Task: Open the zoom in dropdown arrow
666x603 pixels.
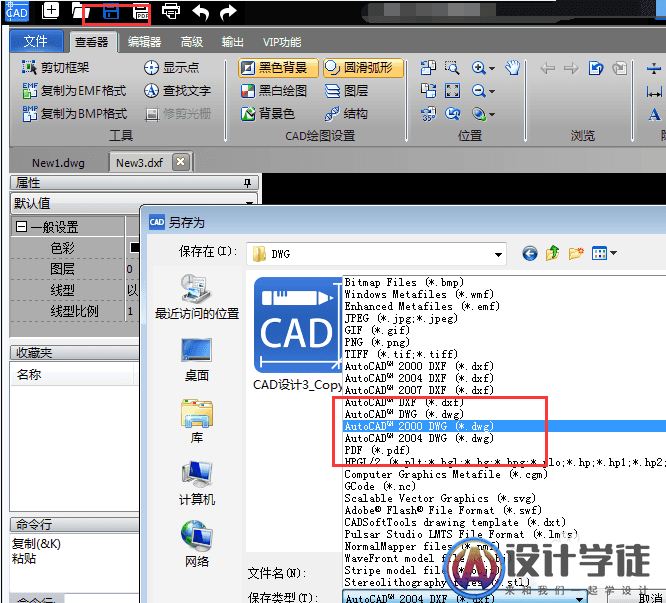Action: 492,68
